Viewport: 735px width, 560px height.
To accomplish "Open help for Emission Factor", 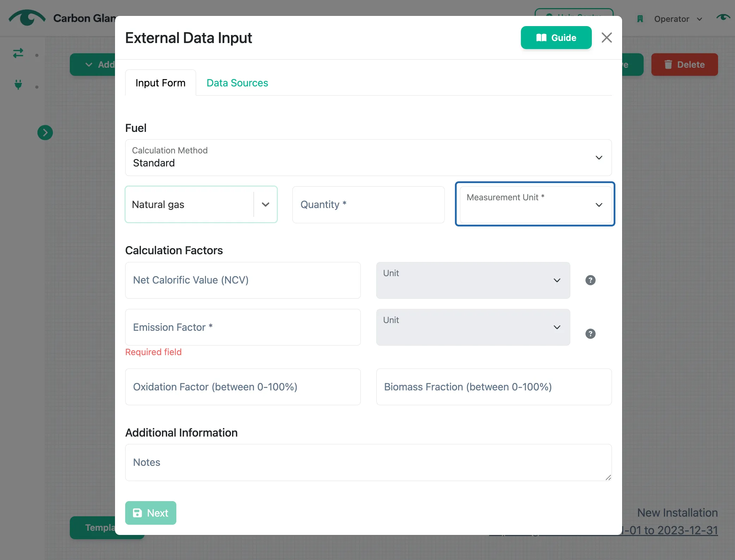I will [590, 334].
